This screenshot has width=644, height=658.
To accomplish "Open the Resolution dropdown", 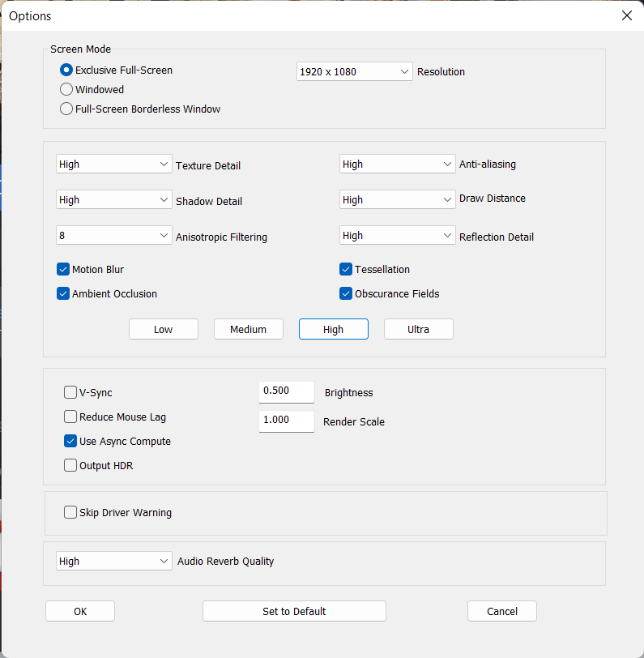I will click(x=354, y=71).
